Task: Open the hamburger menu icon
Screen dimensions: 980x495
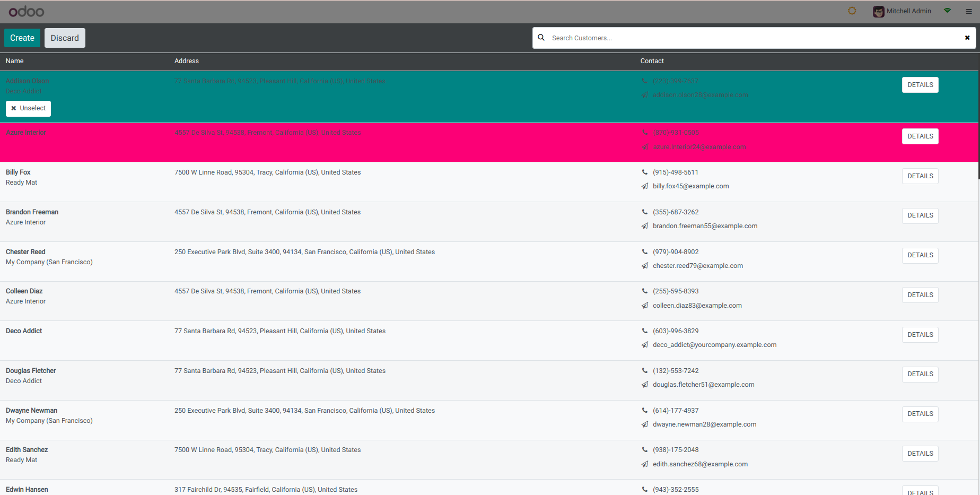Action: click(969, 11)
